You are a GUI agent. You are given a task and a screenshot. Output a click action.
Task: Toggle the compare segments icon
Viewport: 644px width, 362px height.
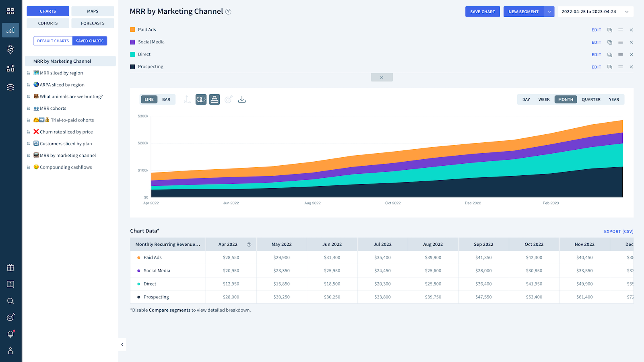click(x=201, y=99)
